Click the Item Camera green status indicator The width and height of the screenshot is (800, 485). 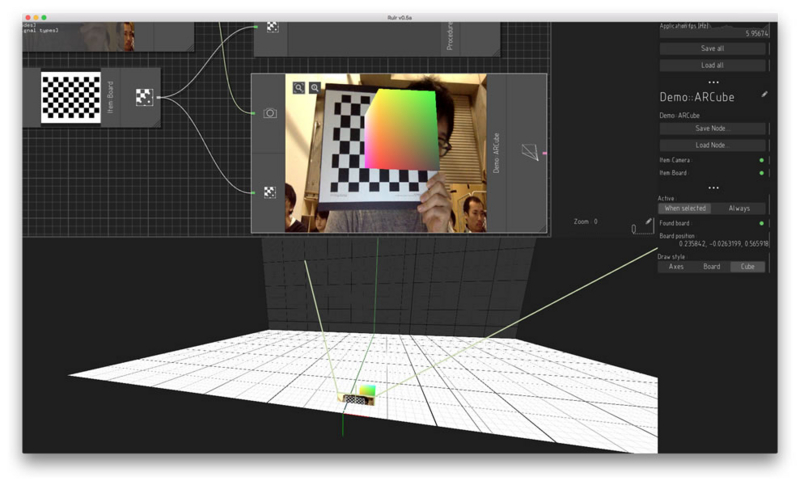(x=762, y=160)
